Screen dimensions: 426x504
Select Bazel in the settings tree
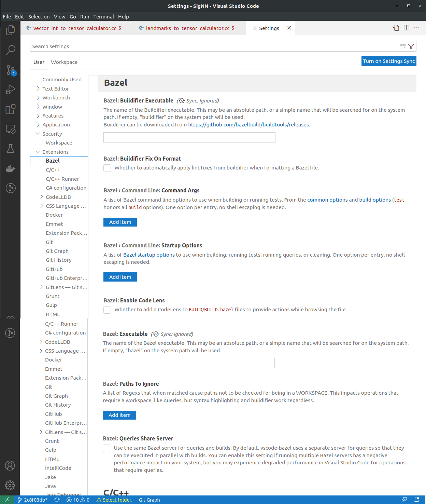pyautogui.click(x=59, y=161)
